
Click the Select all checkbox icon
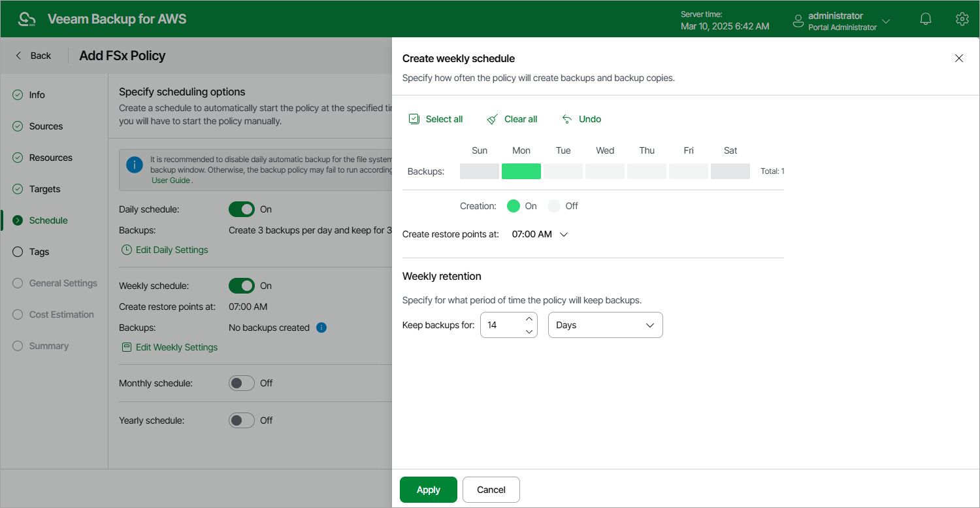click(x=414, y=119)
